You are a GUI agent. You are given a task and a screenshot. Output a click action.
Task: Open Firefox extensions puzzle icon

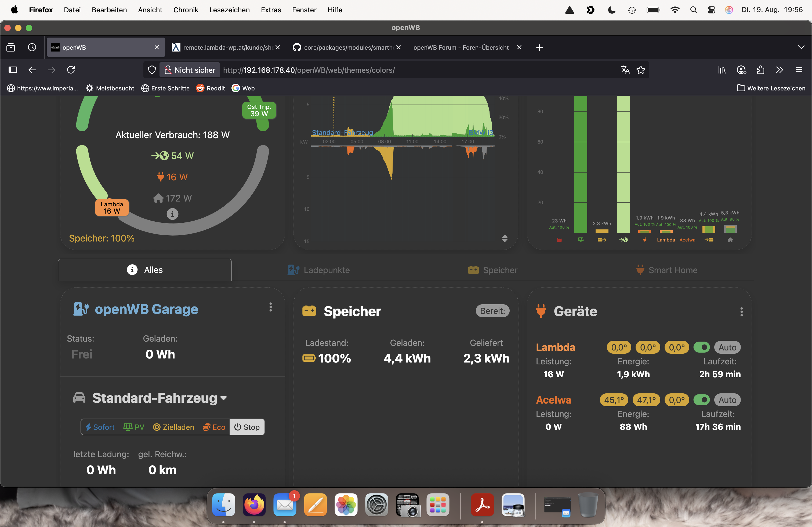pos(760,70)
